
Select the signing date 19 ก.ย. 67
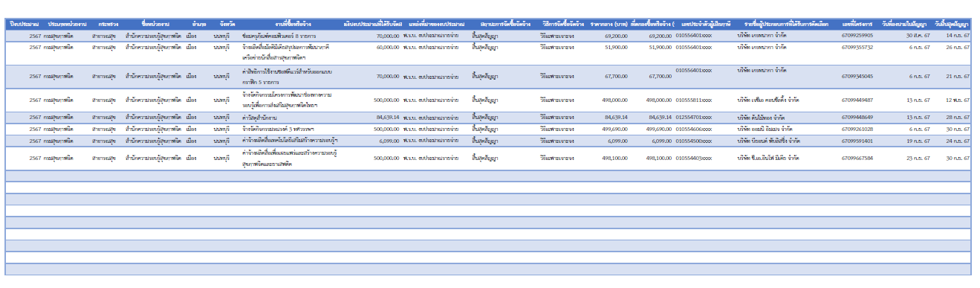pyautogui.click(x=918, y=141)
